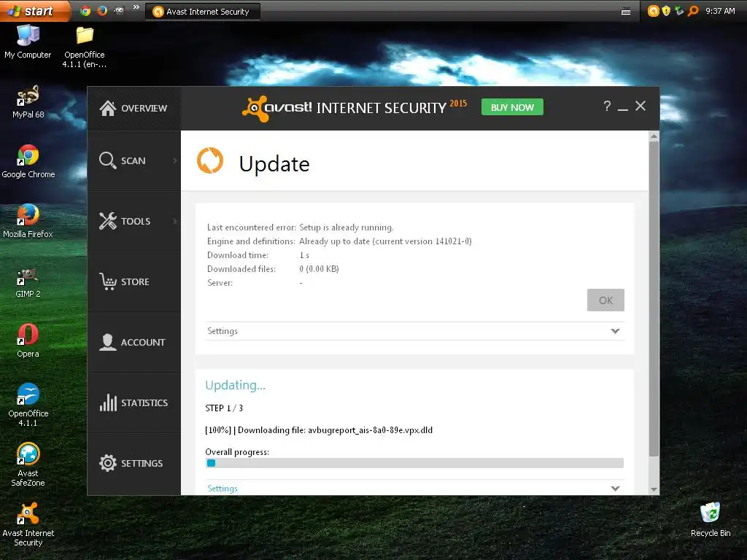Click the overall progress bar
The height and width of the screenshot is (560, 747).
[414, 463]
